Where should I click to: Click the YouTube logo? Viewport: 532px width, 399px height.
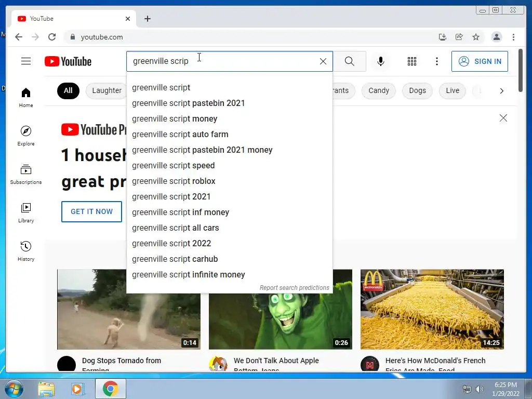click(68, 61)
